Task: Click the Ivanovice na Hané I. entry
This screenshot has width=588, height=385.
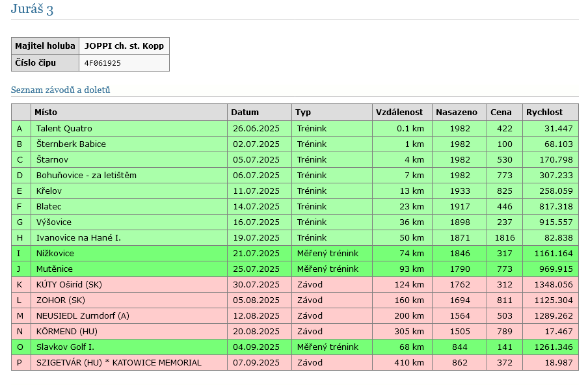Action: 78,238
